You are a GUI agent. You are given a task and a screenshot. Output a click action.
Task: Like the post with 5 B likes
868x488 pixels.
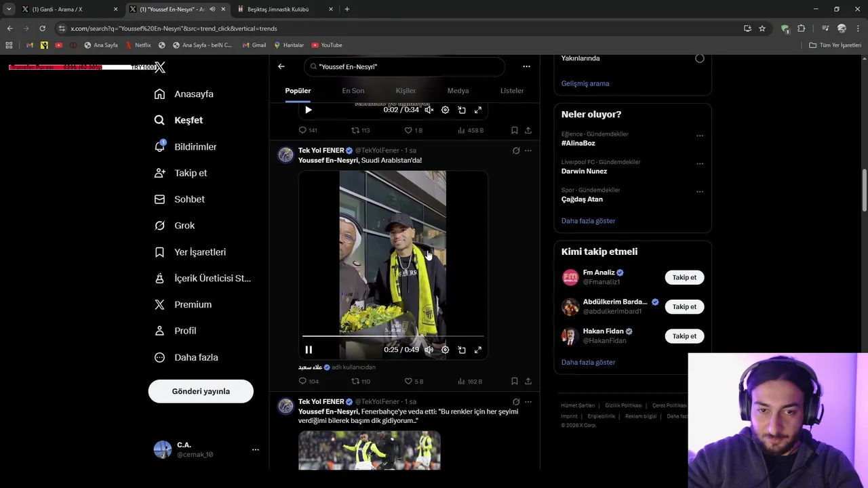point(414,382)
